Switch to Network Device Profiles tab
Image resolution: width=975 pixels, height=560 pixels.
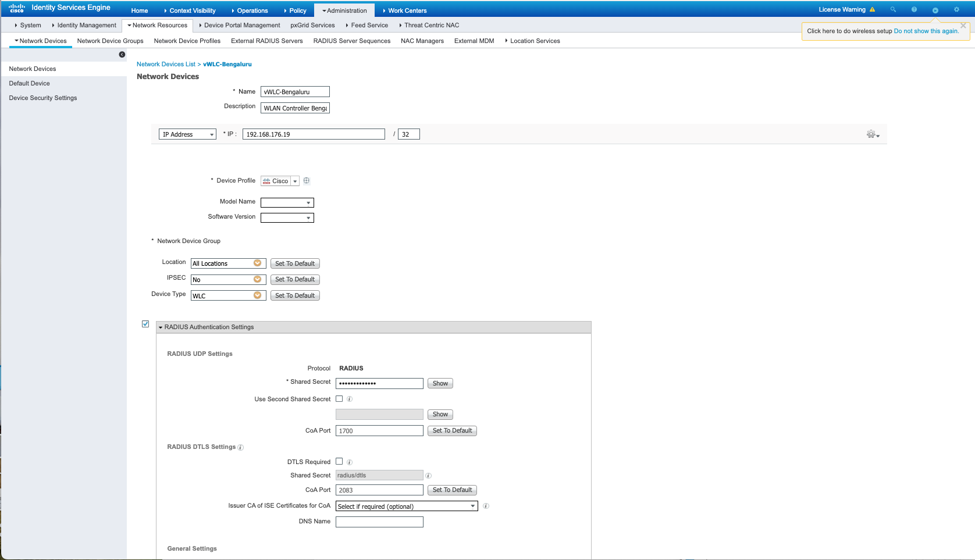[187, 41]
